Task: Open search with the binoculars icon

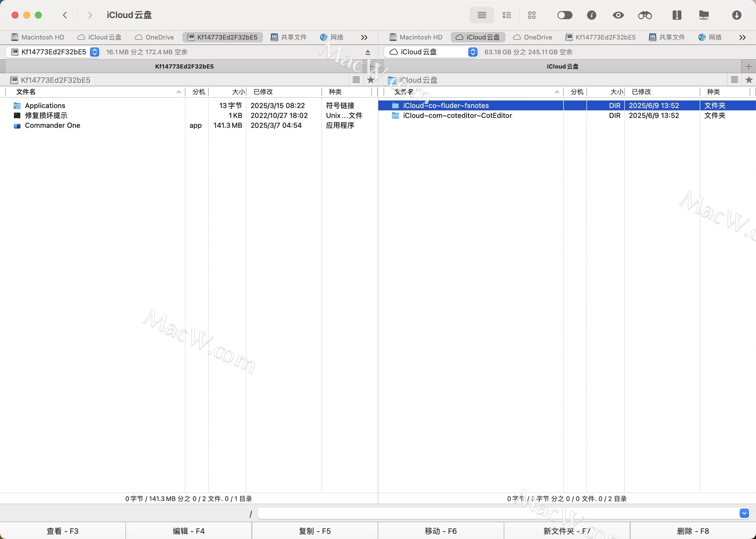Action: 645,15
